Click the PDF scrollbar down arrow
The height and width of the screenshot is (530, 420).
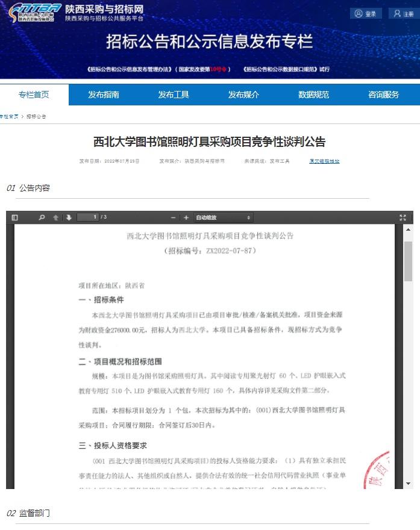point(408,483)
